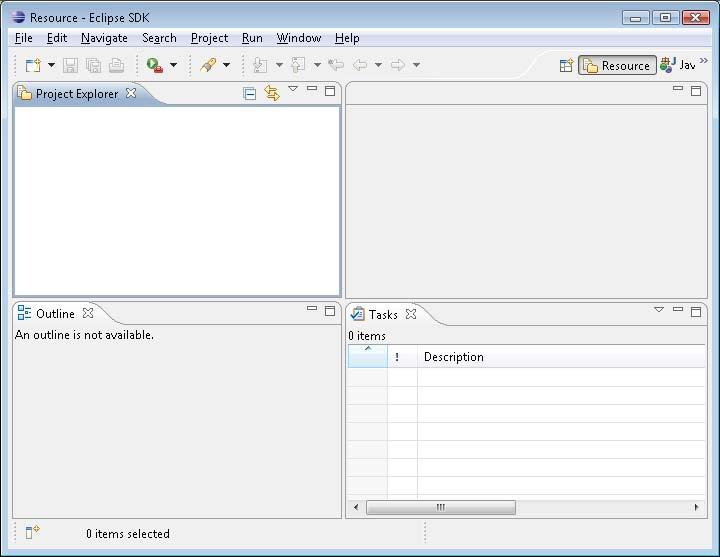
Task: Click the Next Annotation toolbar icon
Action: (260, 65)
